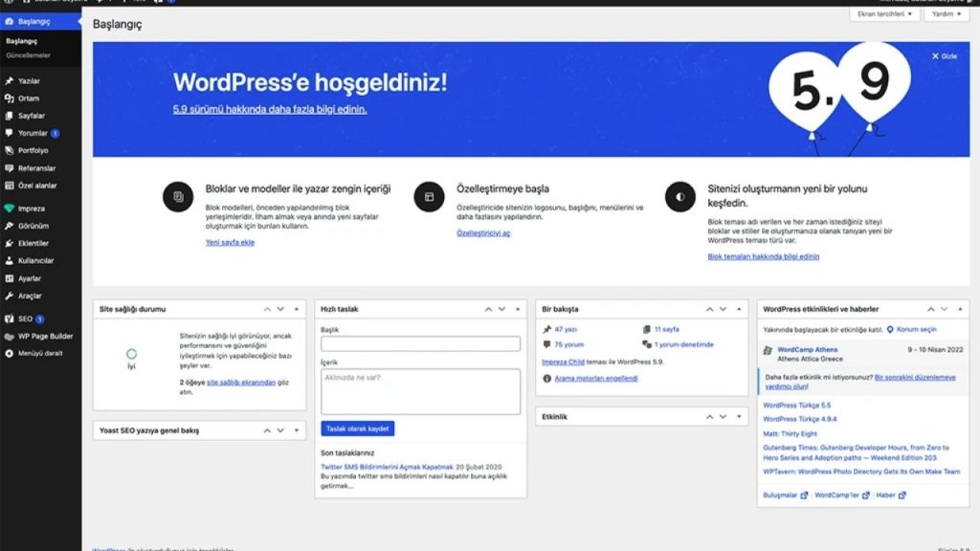Viewport: 980px width, 551px height.
Task: Open Yorumlar comments section
Action: click(x=33, y=133)
